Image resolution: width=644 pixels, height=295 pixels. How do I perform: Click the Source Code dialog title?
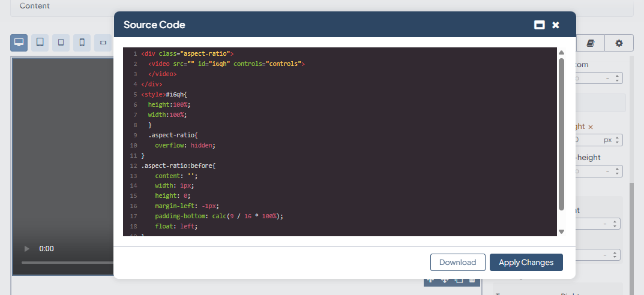154,25
